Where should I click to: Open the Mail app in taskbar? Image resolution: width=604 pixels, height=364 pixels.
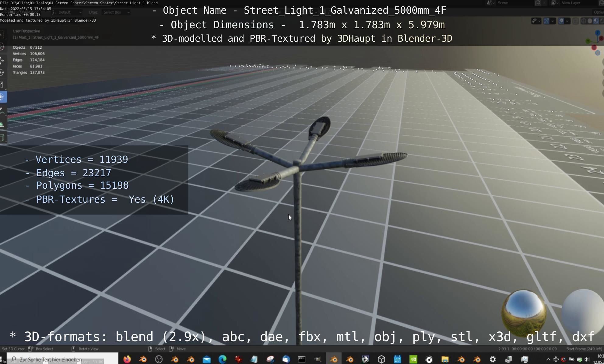(x=207, y=359)
